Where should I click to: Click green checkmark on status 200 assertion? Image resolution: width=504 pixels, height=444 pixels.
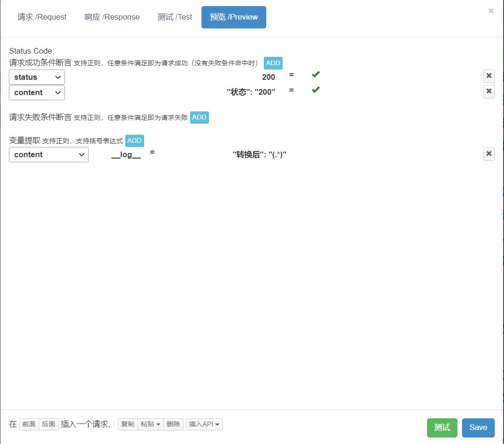pos(315,74)
